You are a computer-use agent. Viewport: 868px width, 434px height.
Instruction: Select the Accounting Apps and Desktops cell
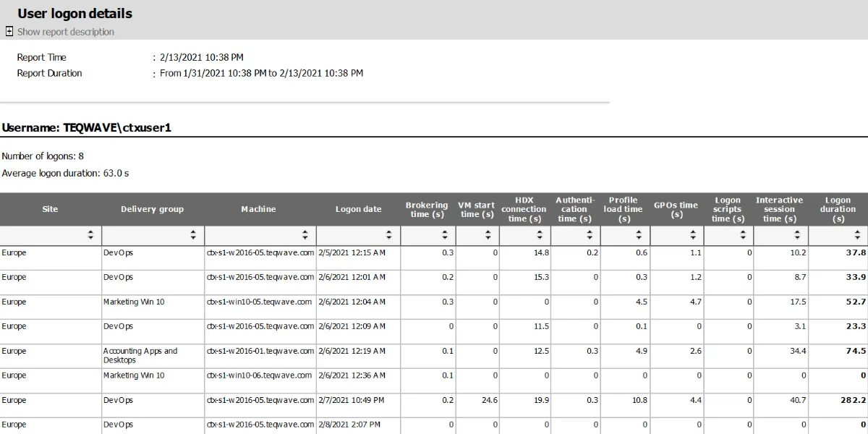140,355
